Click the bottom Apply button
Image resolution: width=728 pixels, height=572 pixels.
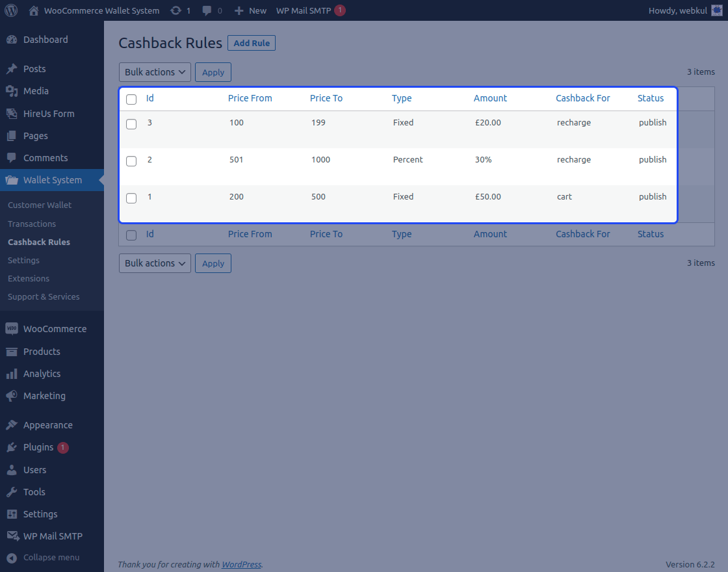[213, 263]
